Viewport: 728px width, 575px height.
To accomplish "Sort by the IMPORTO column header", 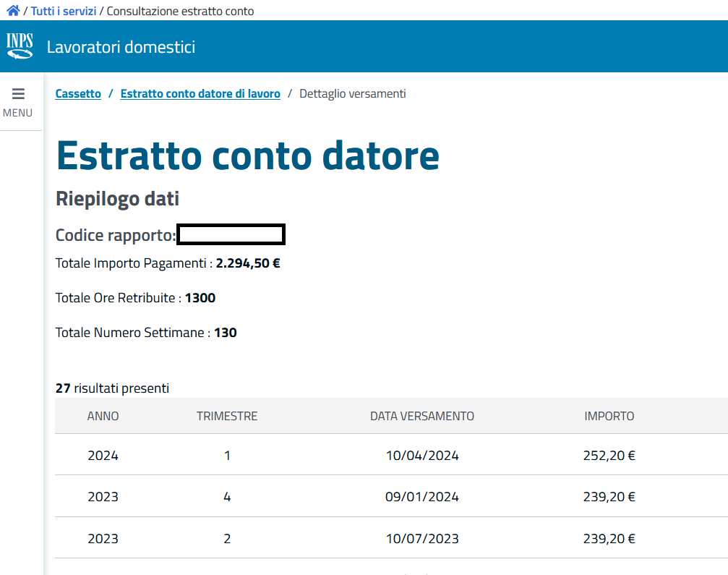I will (609, 417).
